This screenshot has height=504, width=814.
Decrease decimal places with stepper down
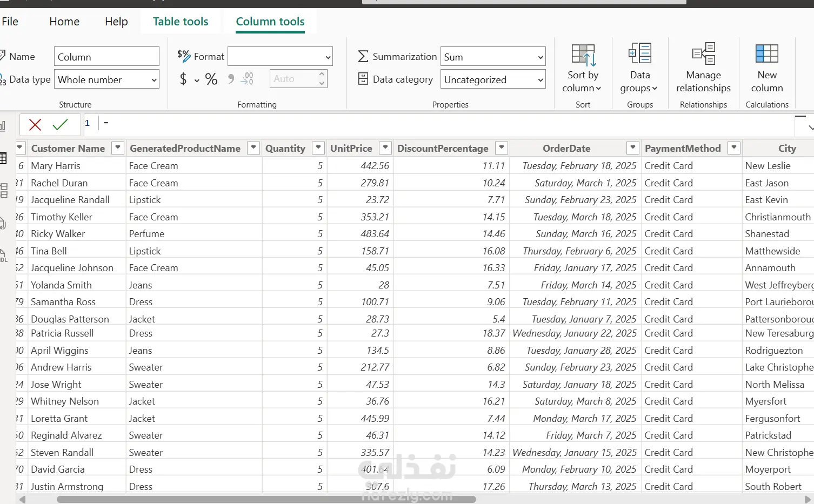click(x=322, y=83)
